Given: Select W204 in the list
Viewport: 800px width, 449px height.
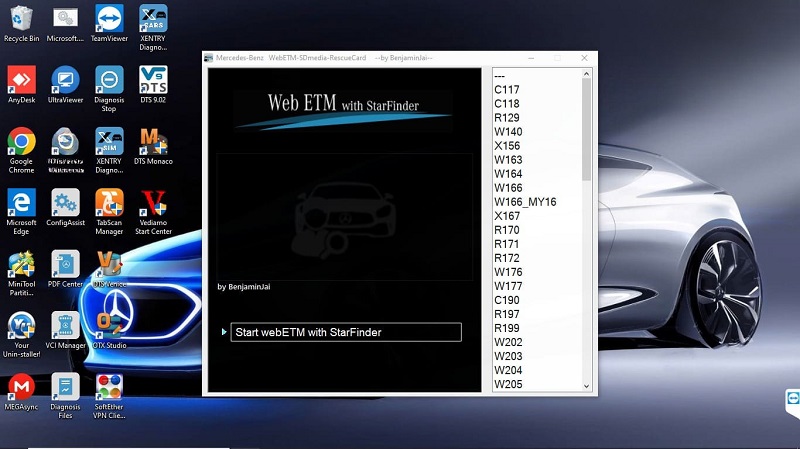Looking at the screenshot, I should coord(508,370).
